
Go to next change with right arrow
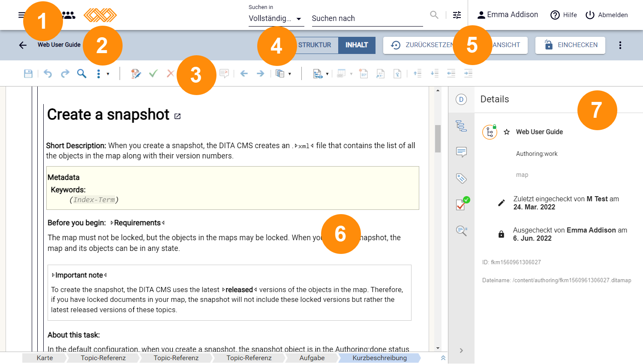260,74
